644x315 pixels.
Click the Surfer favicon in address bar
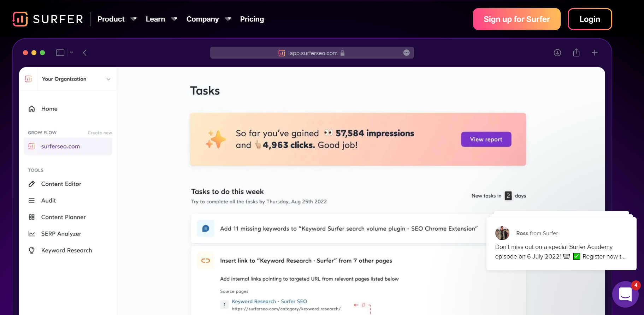[x=282, y=53]
